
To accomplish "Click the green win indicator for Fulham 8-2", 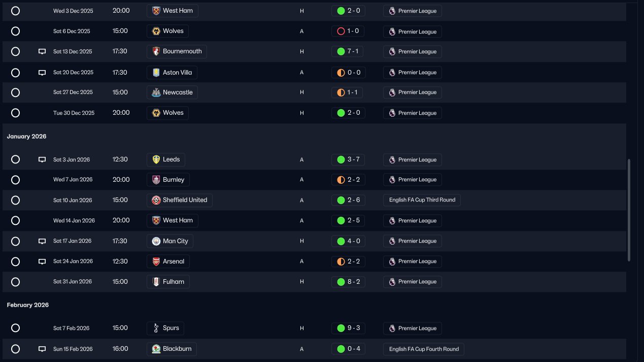I will (341, 282).
